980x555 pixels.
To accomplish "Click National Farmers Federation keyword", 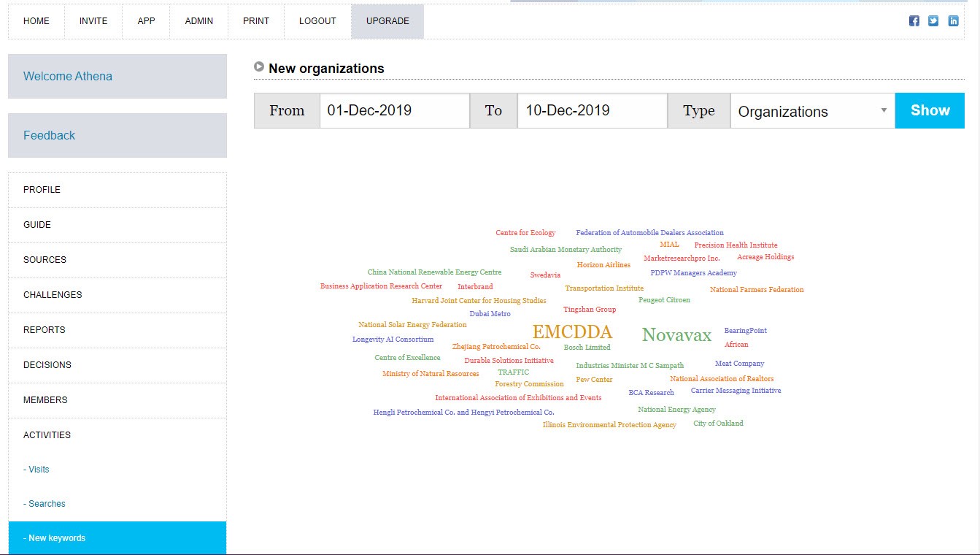I will 757,290.
